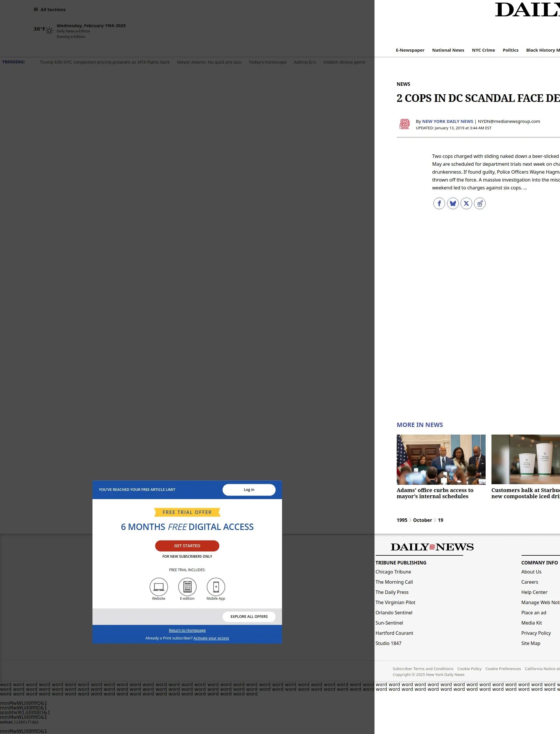This screenshot has width=560, height=734.
Task: Click the E-edition newspaper icon
Action: click(187, 587)
